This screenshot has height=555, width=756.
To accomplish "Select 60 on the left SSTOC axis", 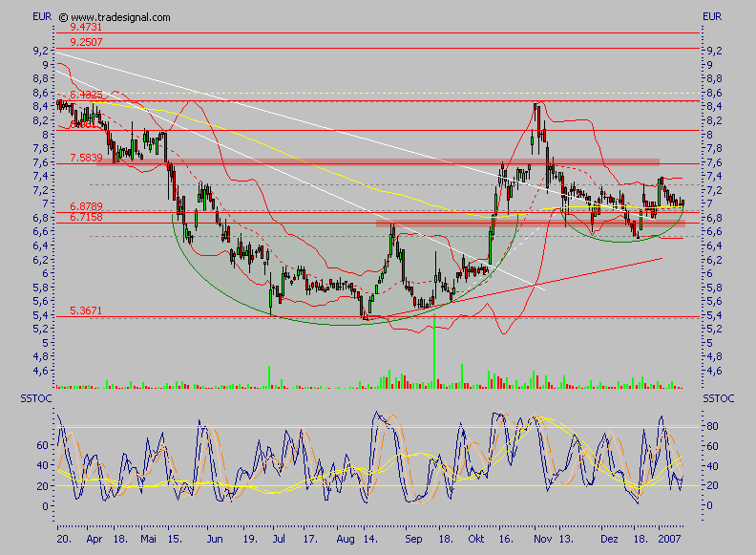I will 42,445.
